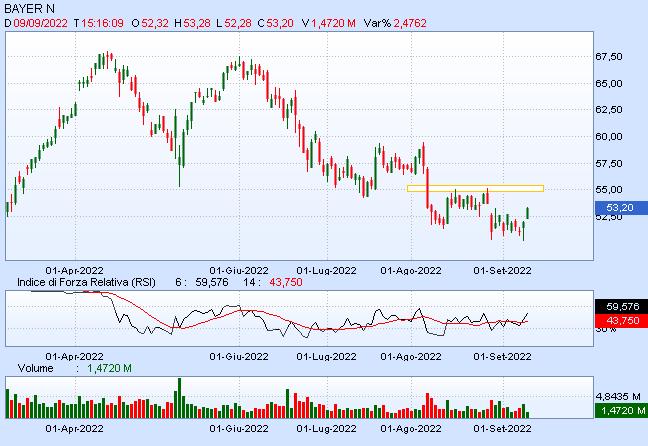Image resolution: width=648 pixels, height=446 pixels.
Task: Click the 67,50 price axis label
Action: coord(609,57)
